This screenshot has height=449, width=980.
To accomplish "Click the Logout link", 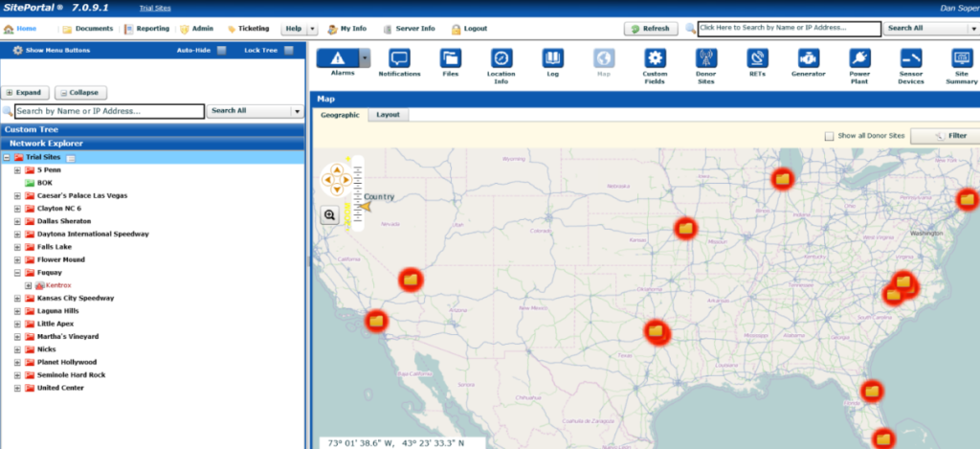I will 469,29.
